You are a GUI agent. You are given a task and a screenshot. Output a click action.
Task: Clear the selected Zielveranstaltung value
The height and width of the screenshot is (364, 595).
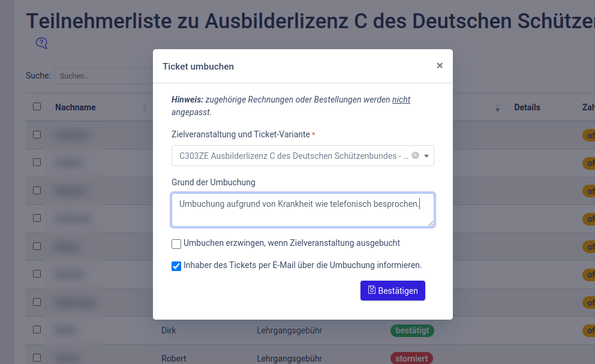(x=415, y=155)
